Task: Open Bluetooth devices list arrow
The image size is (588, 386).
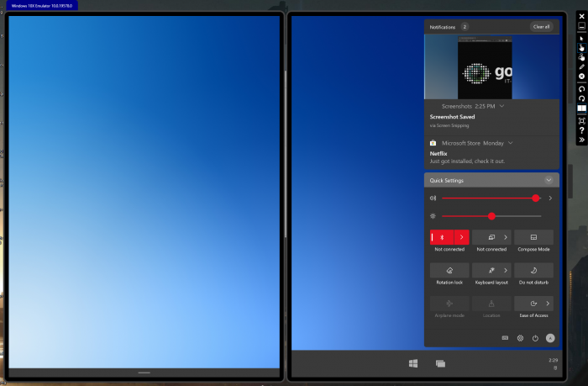Action: [462, 237]
